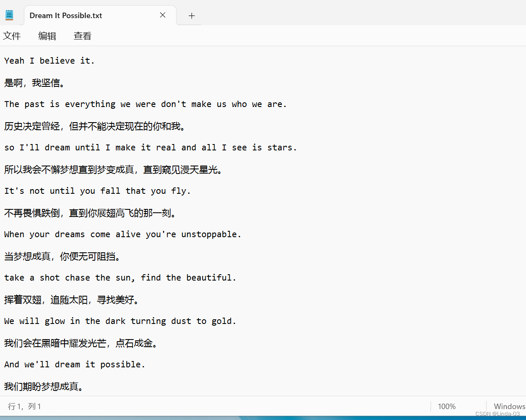This screenshot has width=526, height=420.
Task: Click the line 'so I'll dream until I make it real'
Action: (x=150, y=147)
